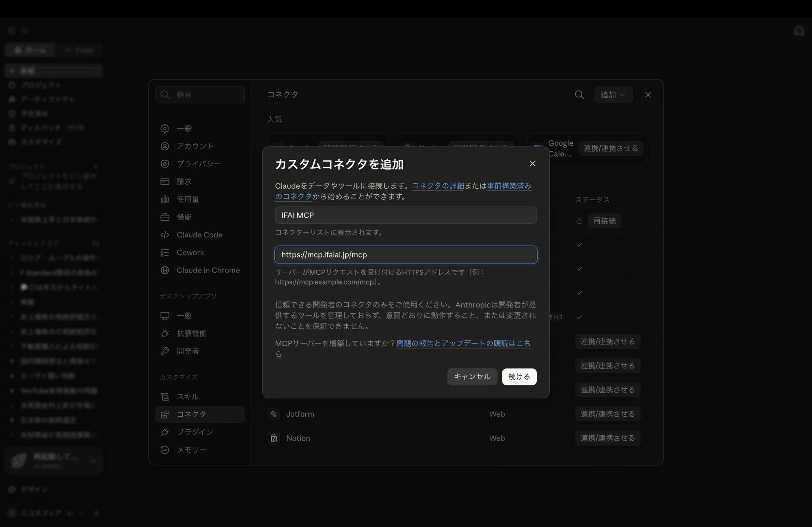Open the 機能 settings

[x=200, y=217]
